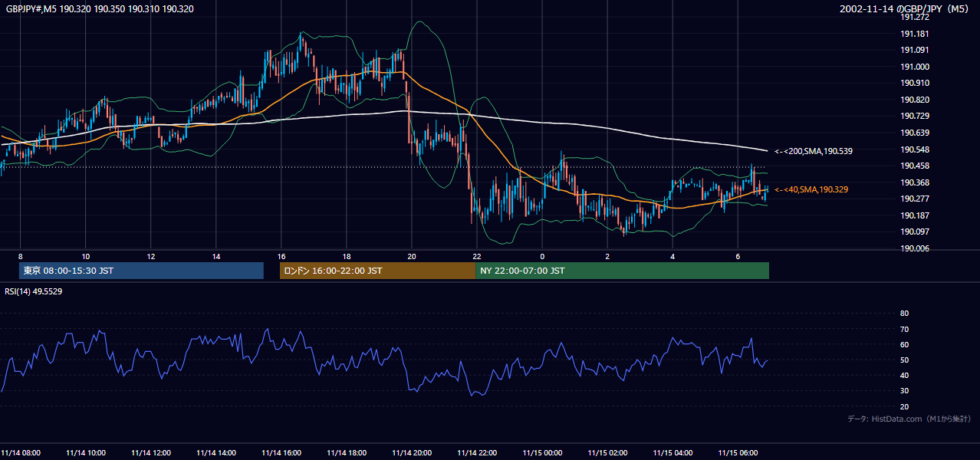Click price axis value 190.548
Screen dimensions: 980x460
[914, 149]
